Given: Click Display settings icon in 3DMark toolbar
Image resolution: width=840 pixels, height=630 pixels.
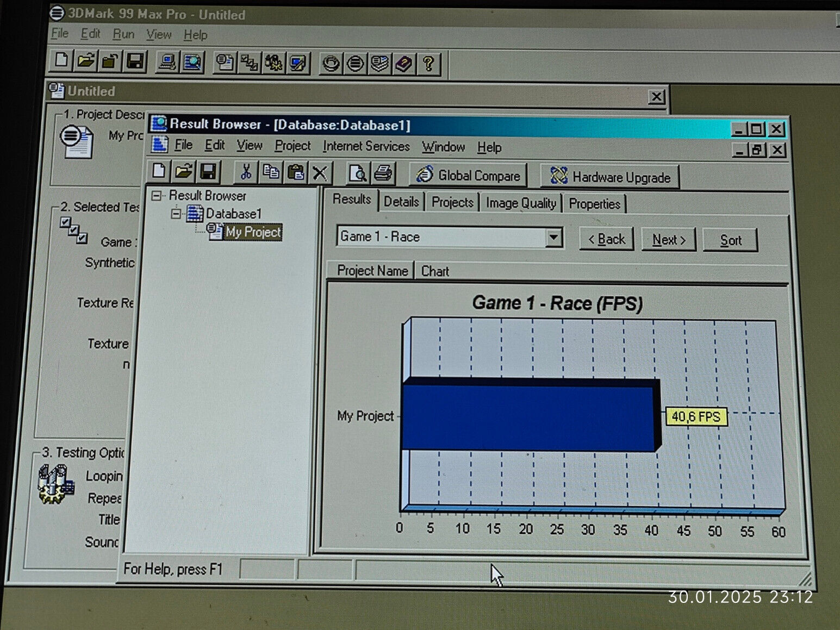Looking at the screenshot, I should (x=297, y=64).
